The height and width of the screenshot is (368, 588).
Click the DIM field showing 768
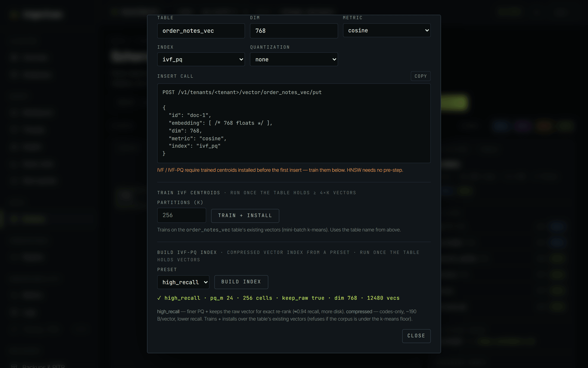coord(294,31)
